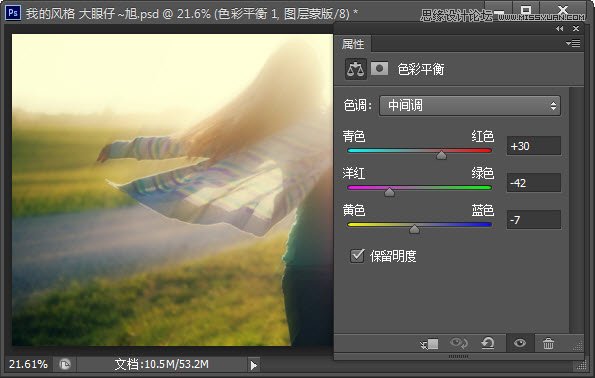
Task: Click the 蓝色 blue label
Action: coord(483,210)
